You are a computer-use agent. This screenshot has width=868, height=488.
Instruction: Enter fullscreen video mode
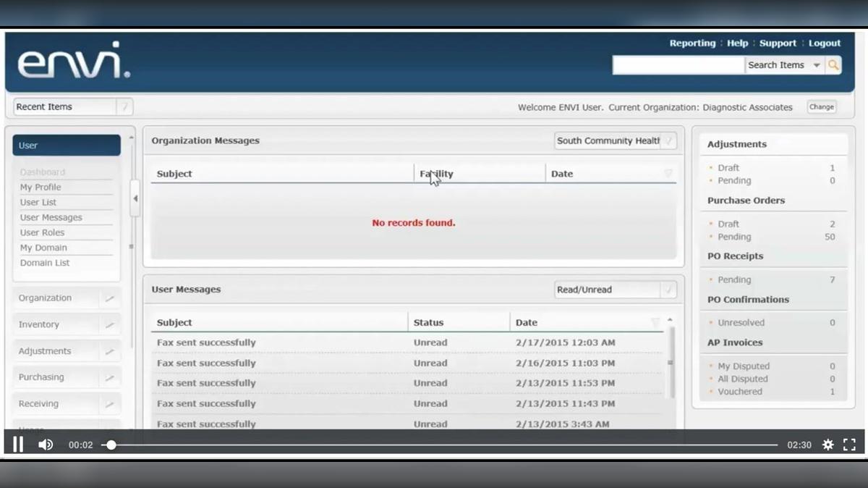point(850,445)
